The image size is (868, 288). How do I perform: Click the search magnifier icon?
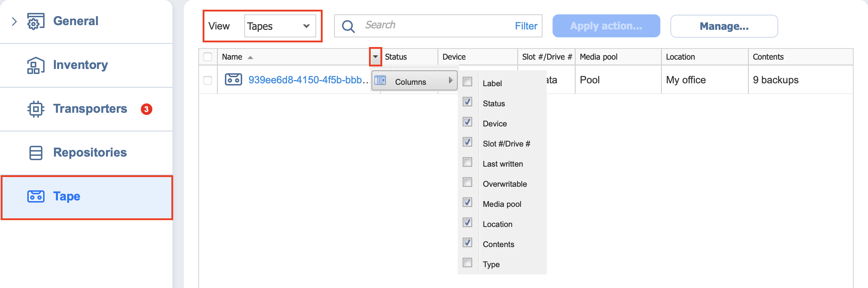tap(348, 26)
